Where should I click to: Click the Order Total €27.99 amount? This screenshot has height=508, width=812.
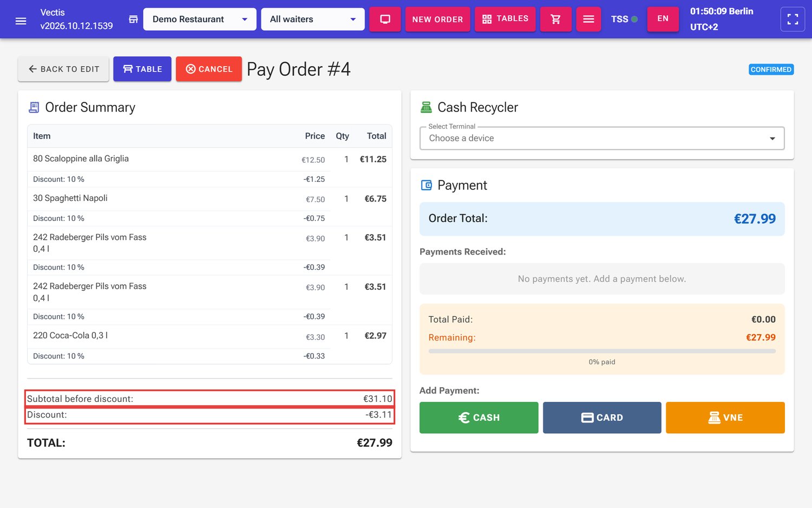755,219
